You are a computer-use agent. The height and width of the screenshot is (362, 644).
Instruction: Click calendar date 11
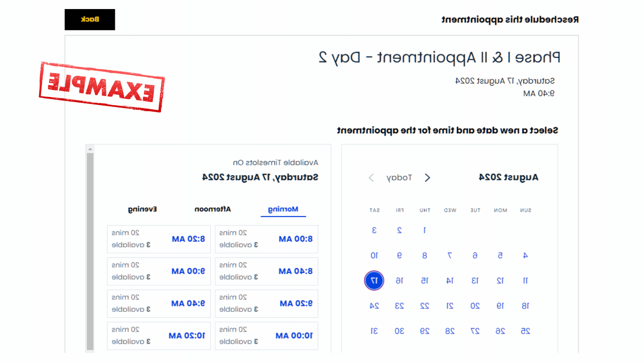click(x=525, y=280)
